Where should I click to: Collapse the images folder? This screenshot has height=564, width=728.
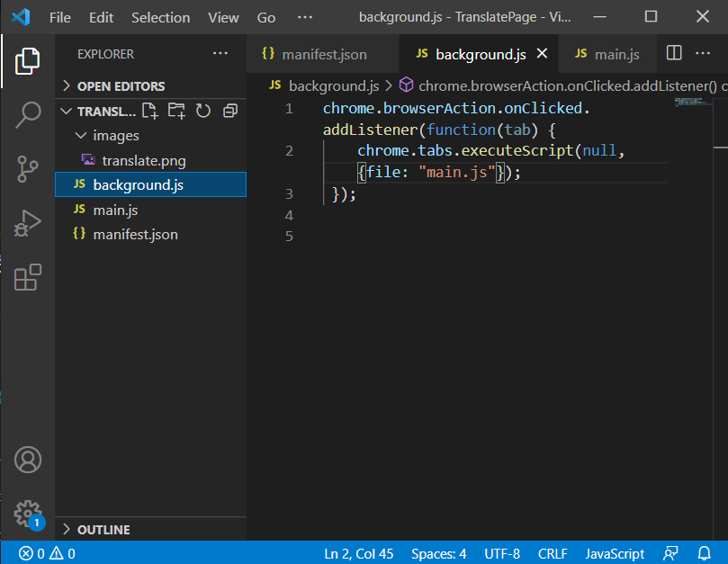115,136
